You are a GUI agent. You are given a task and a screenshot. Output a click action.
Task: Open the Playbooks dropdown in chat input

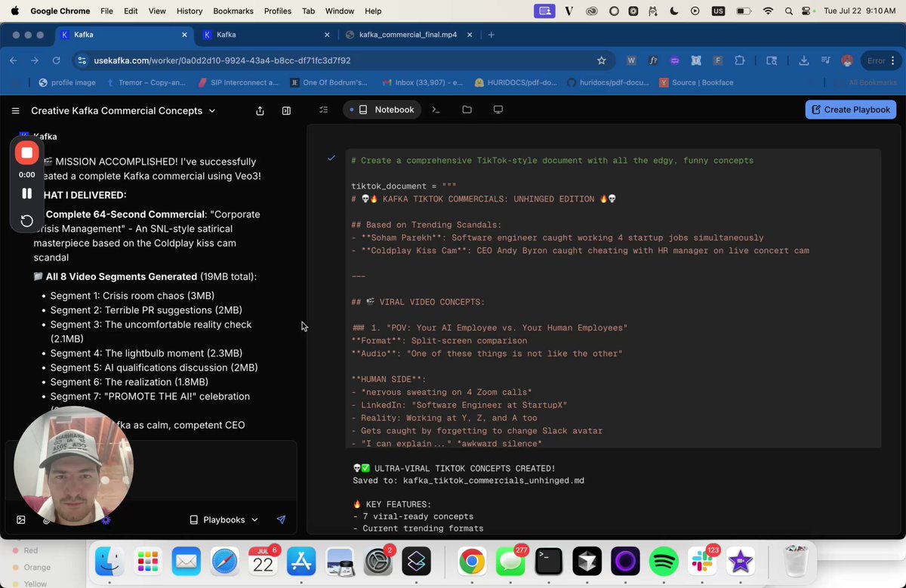click(x=223, y=519)
